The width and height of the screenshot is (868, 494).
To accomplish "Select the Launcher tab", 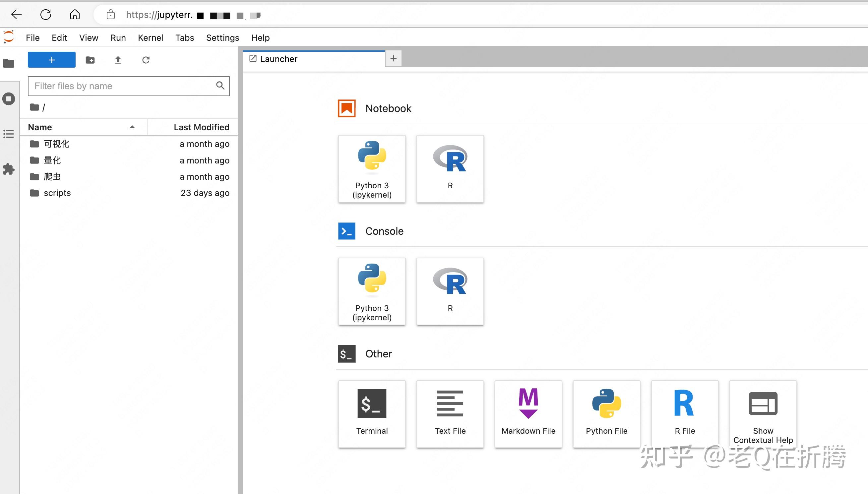I will (x=314, y=59).
